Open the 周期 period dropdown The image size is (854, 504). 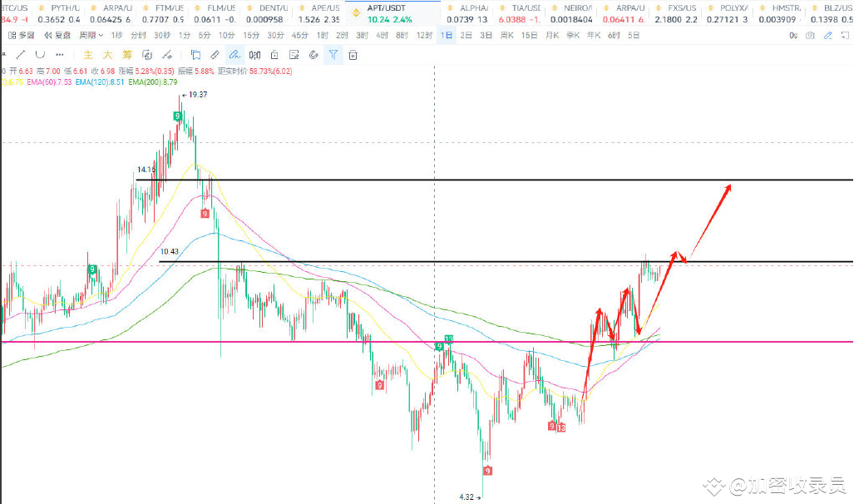point(91,36)
